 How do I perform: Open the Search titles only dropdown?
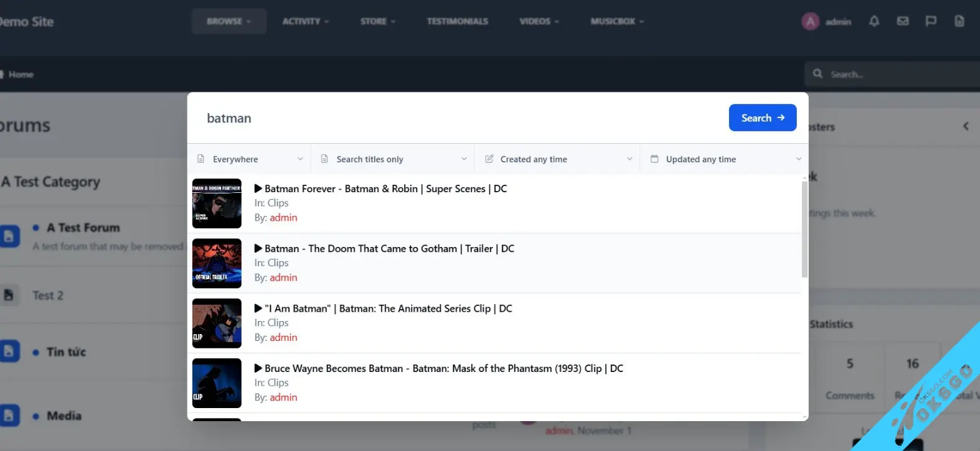coord(393,159)
